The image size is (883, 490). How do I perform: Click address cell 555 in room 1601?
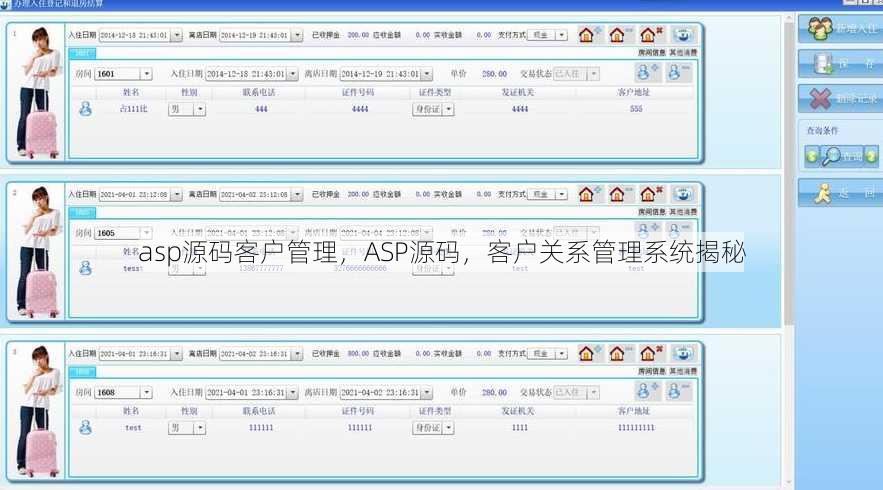[x=636, y=109]
